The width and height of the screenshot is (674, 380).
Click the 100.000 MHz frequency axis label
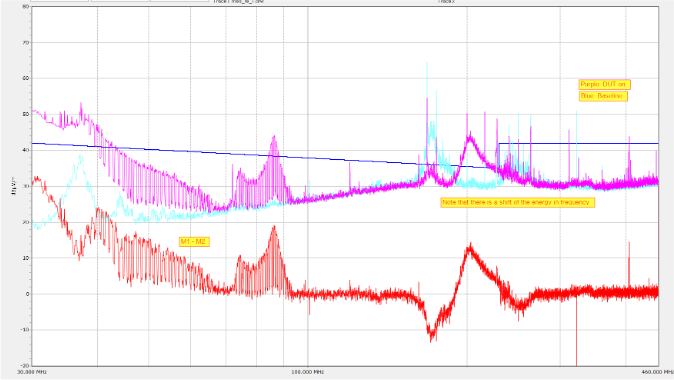(307, 372)
